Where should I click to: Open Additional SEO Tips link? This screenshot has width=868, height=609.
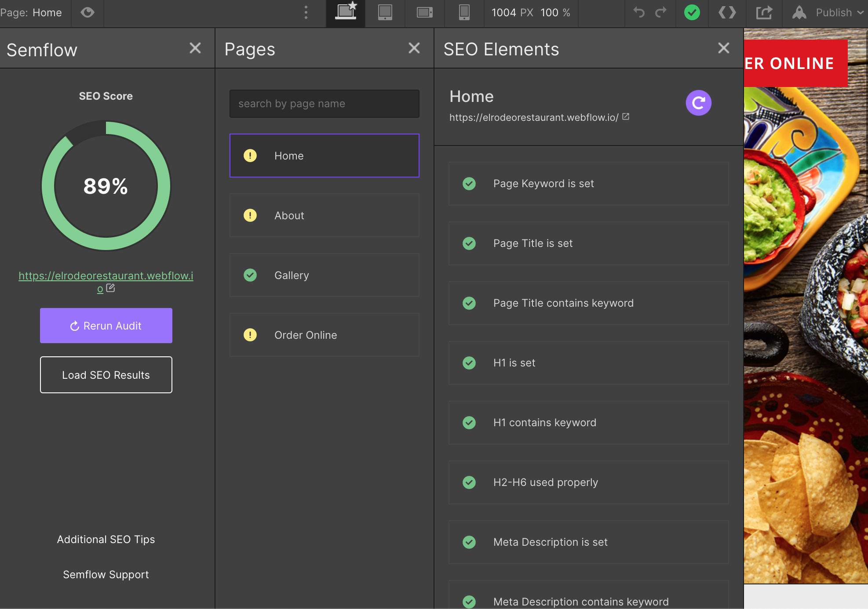[x=106, y=539]
